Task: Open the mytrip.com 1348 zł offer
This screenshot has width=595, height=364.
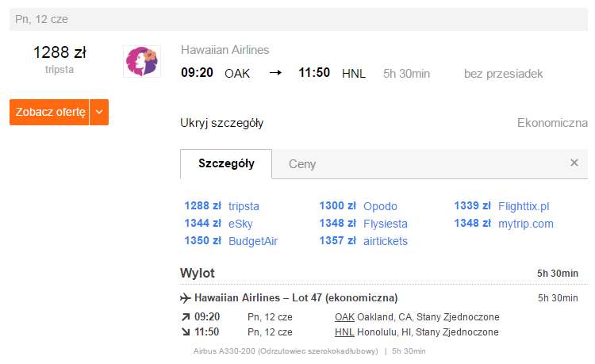Action: coord(504,224)
